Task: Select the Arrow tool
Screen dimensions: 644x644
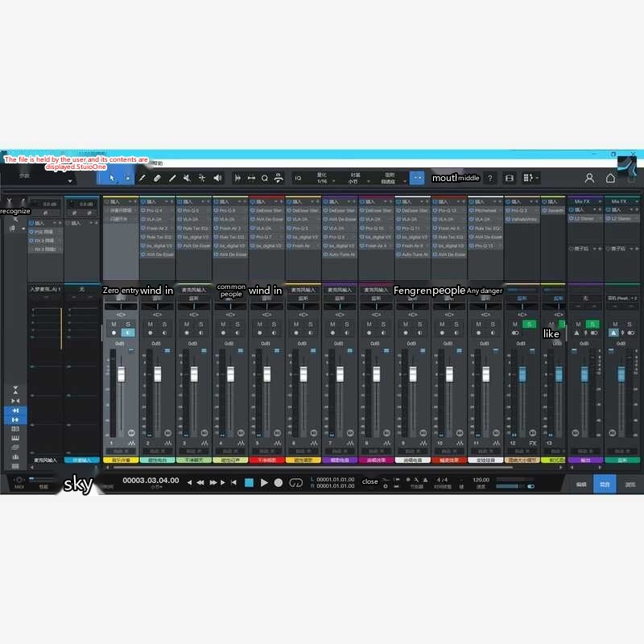Action: coord(112,178)
